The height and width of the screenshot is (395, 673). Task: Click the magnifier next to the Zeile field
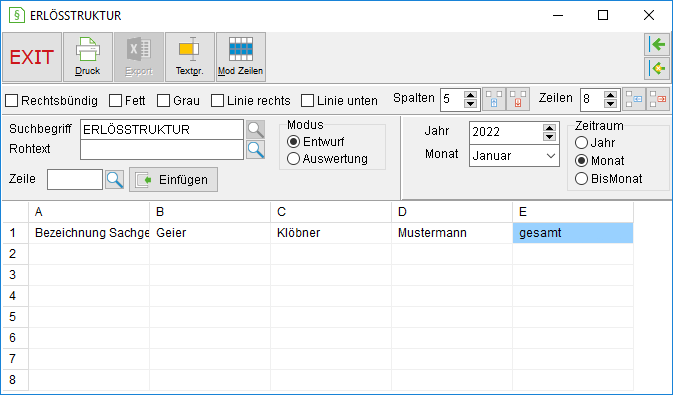[x=115, y=179]
